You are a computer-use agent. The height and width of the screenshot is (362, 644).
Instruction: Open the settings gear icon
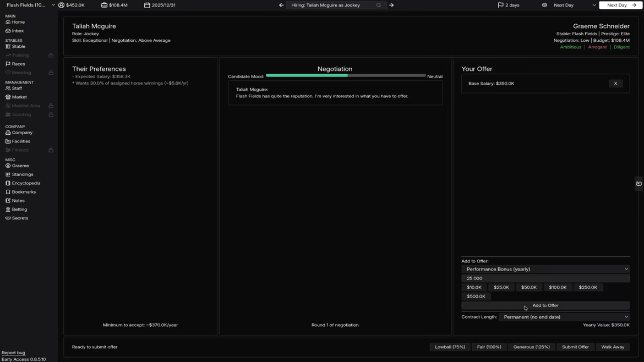(x=544, y=6)
